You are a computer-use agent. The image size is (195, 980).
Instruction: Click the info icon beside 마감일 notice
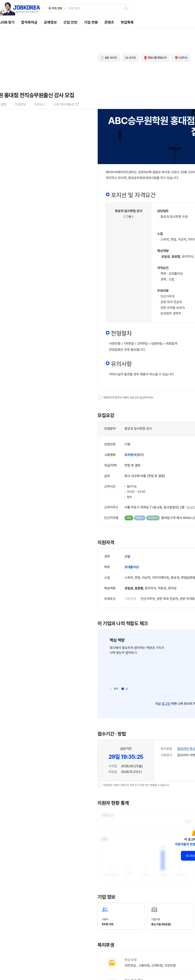coord(100,785)
